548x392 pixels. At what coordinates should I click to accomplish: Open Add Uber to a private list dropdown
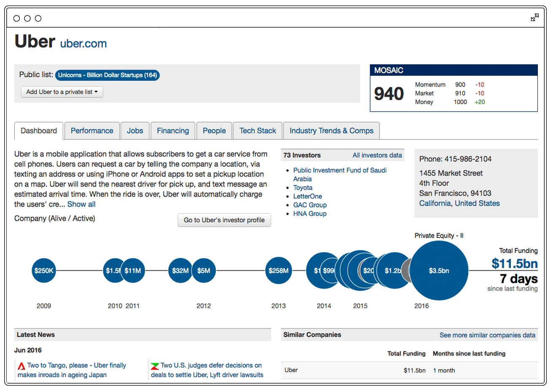(x=62, y=92)
